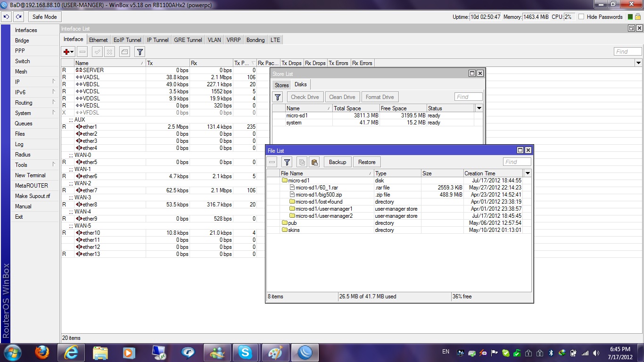Click the undo arrow in WinBox toolbar

tap(6, 16)
